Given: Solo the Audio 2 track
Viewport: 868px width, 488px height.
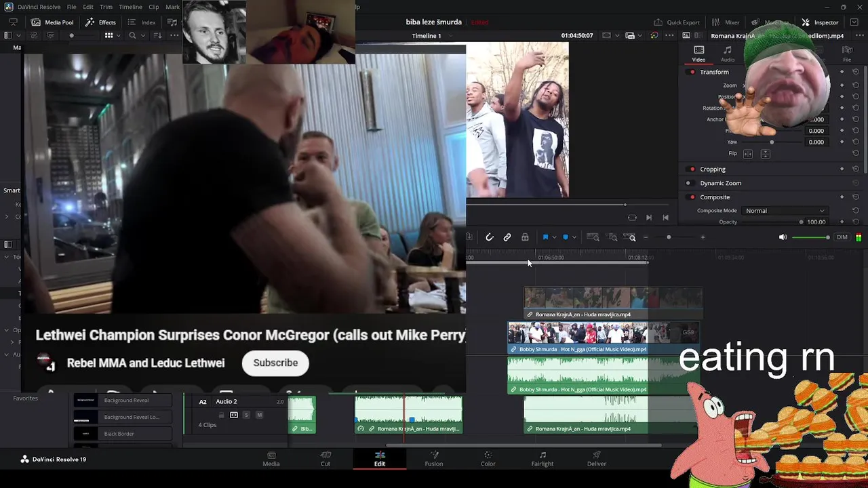Looking at the screenshot, I should [x=246, y=415].
